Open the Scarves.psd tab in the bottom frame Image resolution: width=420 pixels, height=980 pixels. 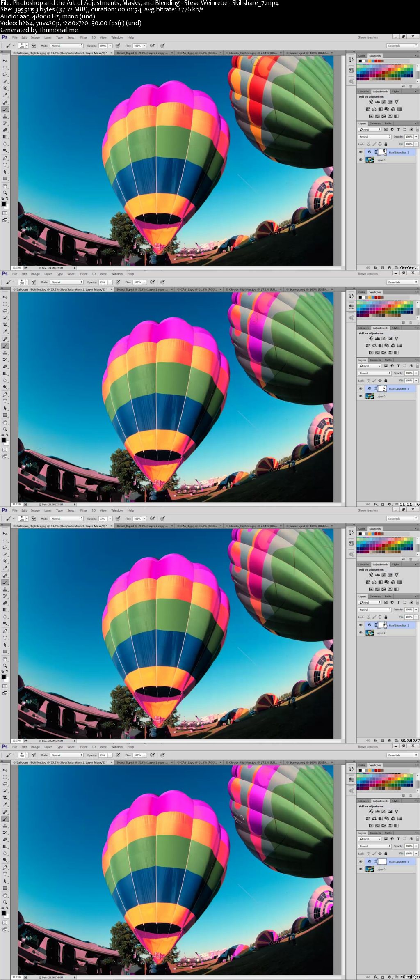pos(309,762)
